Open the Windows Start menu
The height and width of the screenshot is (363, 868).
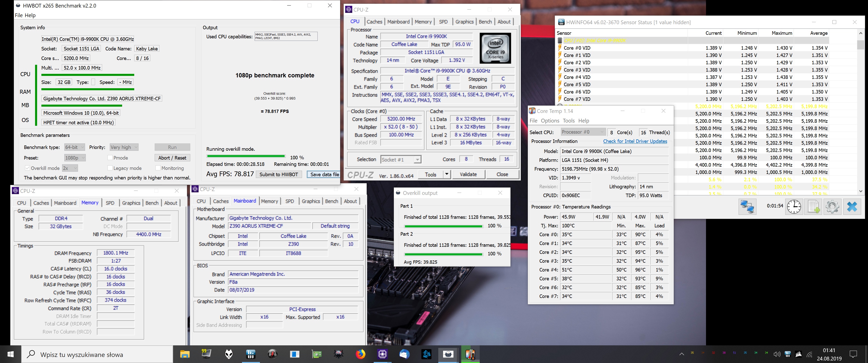(10, 354)
